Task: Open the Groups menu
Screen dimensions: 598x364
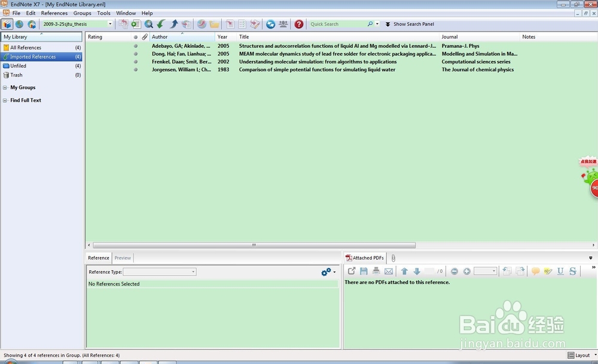Action: pos(83,13)
